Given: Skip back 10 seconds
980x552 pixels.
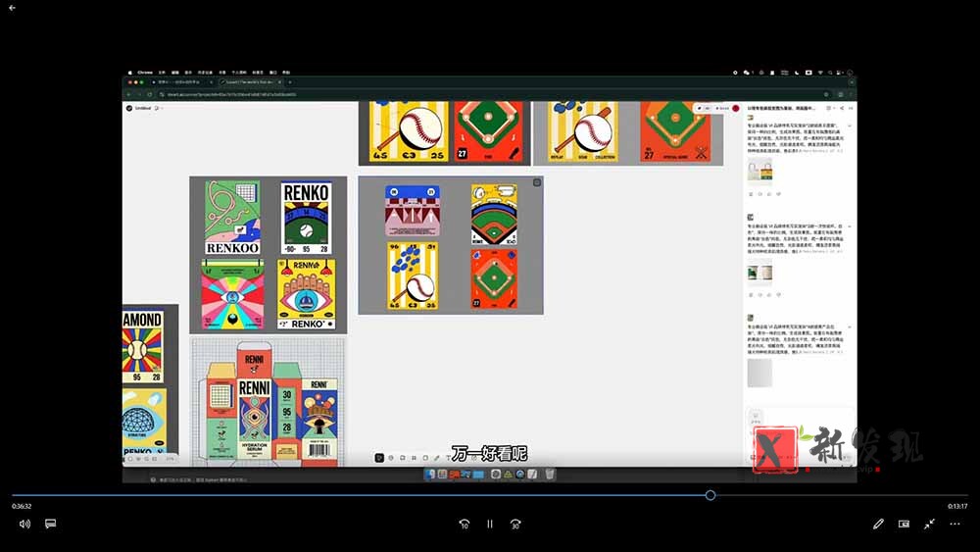Looking at the screenshot, I should (465, 524).
